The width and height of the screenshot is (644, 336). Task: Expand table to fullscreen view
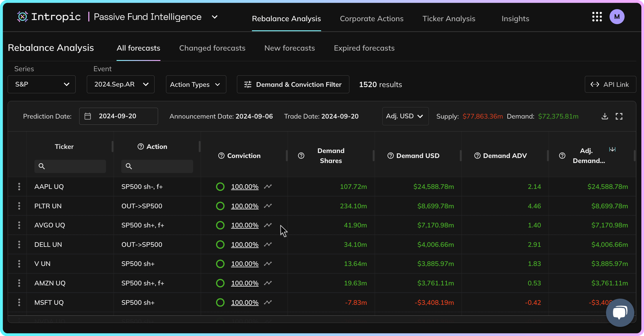[619, 116]
